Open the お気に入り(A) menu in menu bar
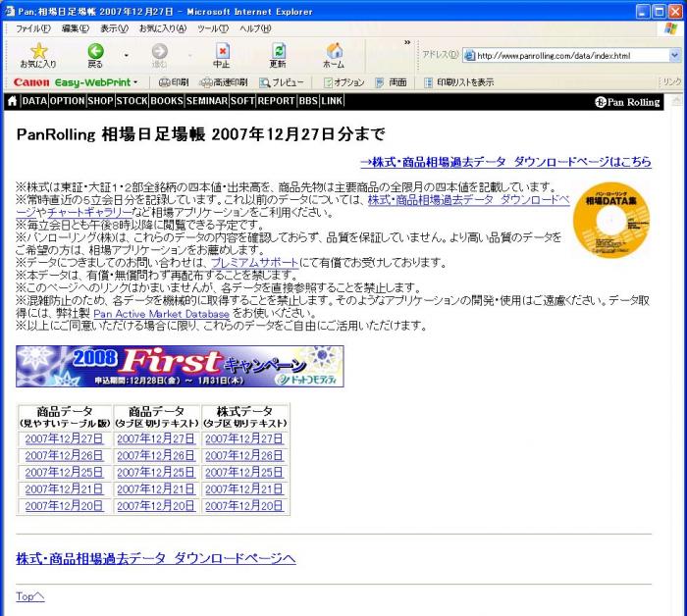Image resolution: width=687 pixels, height=616 pixels. click(x=164, y=27)
